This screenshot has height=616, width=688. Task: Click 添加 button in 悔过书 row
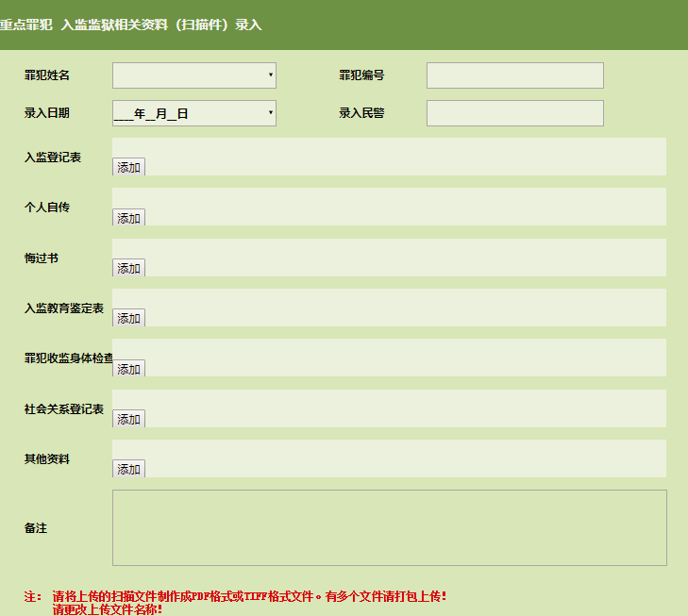pos(128,268)
